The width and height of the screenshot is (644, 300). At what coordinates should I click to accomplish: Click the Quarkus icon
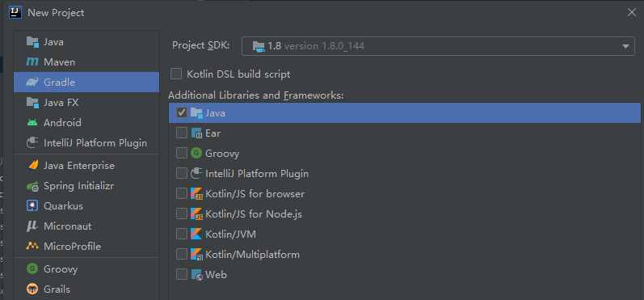tap(32, 206)
